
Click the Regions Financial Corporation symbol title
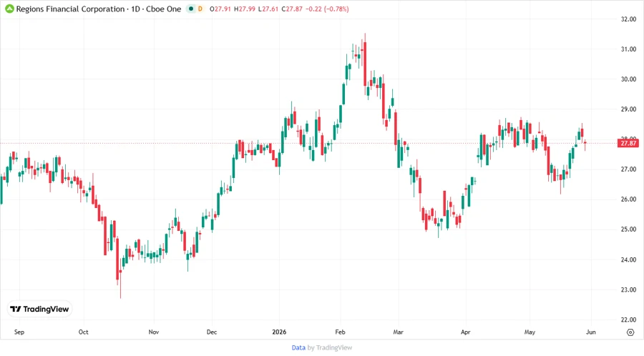tap(70, 9)
